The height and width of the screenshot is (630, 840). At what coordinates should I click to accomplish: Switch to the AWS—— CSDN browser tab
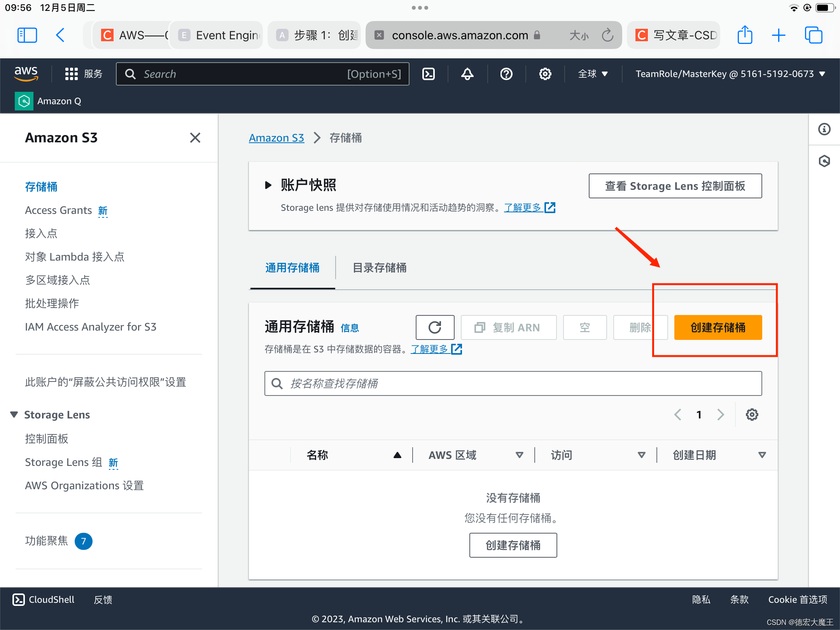[132, 35]
